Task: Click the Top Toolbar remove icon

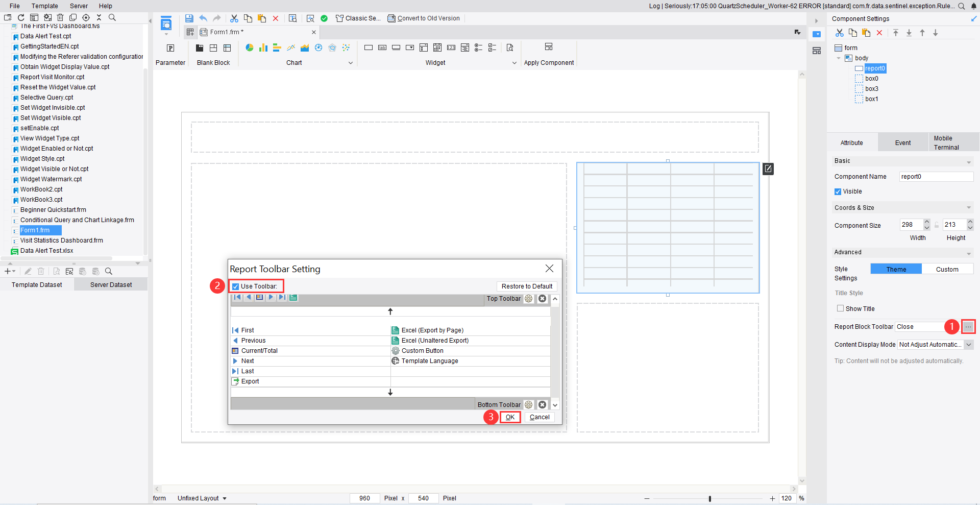Action: click(x=542, y=299)
